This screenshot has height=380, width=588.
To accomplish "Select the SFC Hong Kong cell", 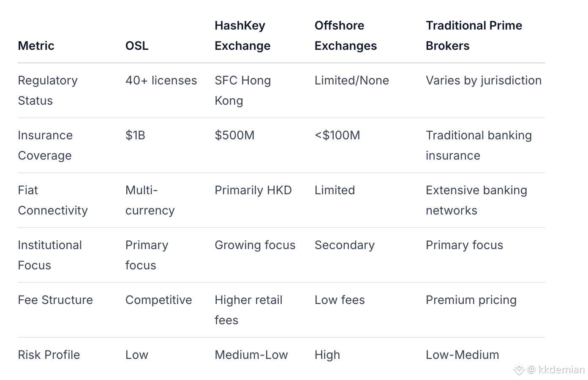I will point(242,90).
